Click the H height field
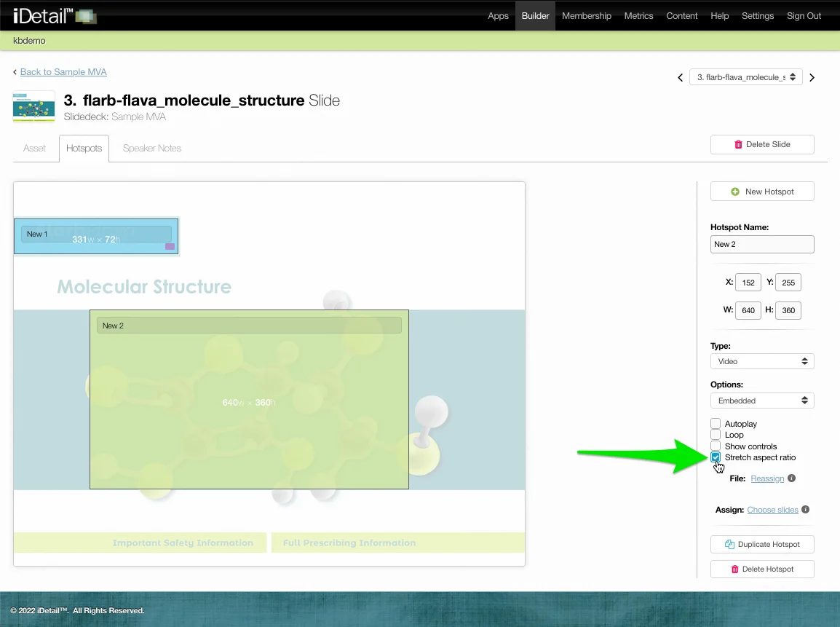The height and width of the screenshot is (627, 840). pos(788,310)
